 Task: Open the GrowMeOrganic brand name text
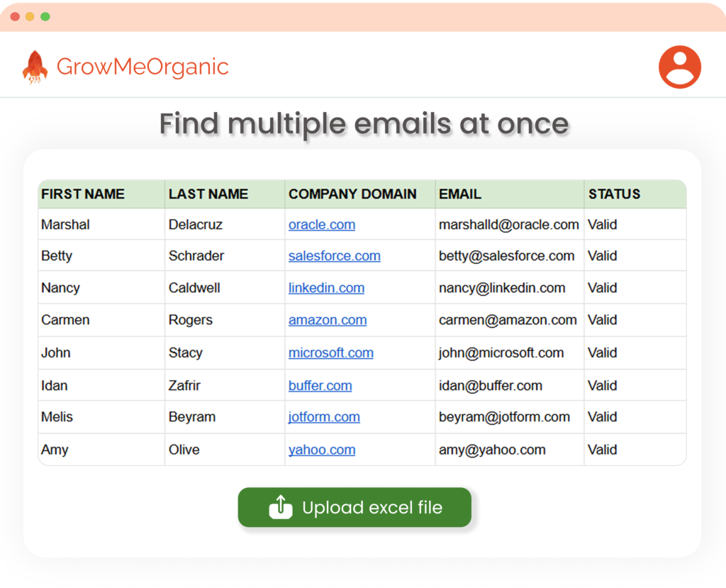(143, 67)
